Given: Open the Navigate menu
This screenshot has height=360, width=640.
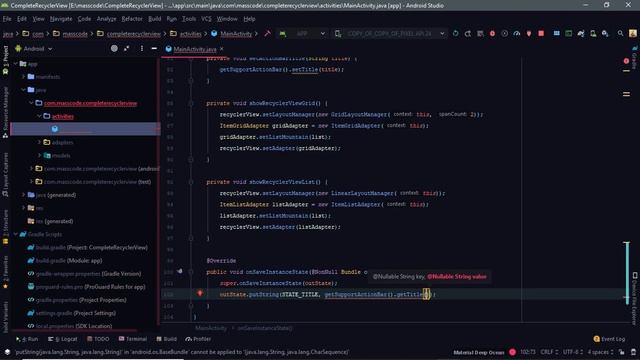Looking at the screenshot, I should pos(61,19).
